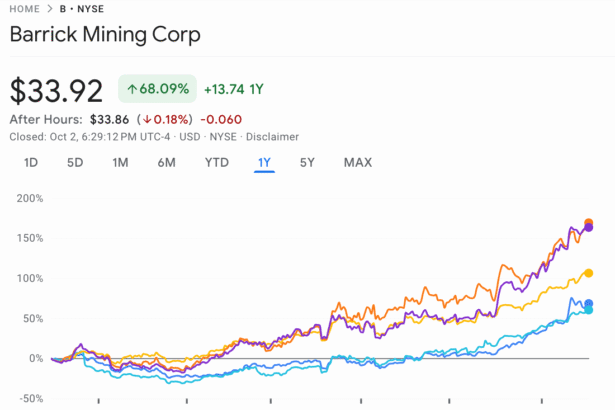Select the YTD range tab
This screenshot has height=410, width=615.
pyautogui.click(x=217, y=162)
